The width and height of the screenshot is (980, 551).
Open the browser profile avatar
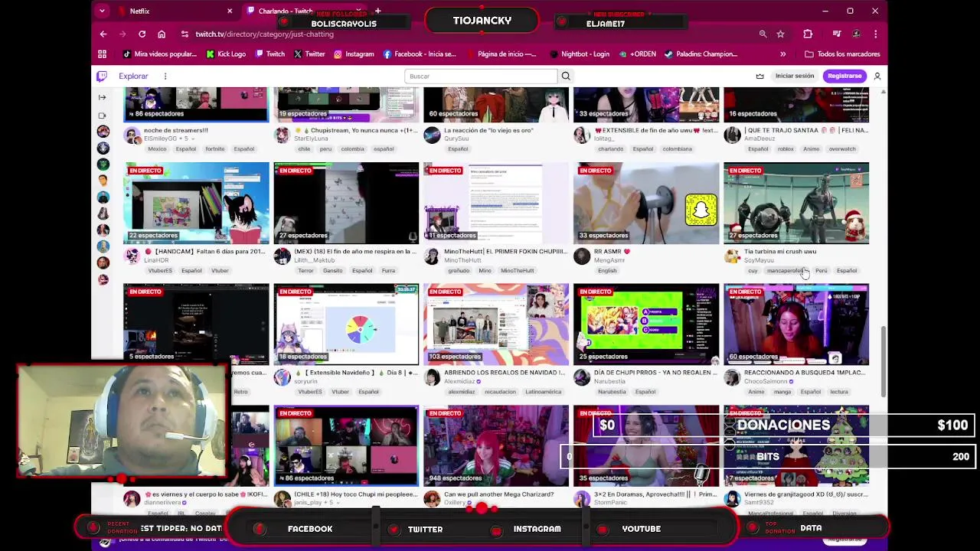click(857, 34)
